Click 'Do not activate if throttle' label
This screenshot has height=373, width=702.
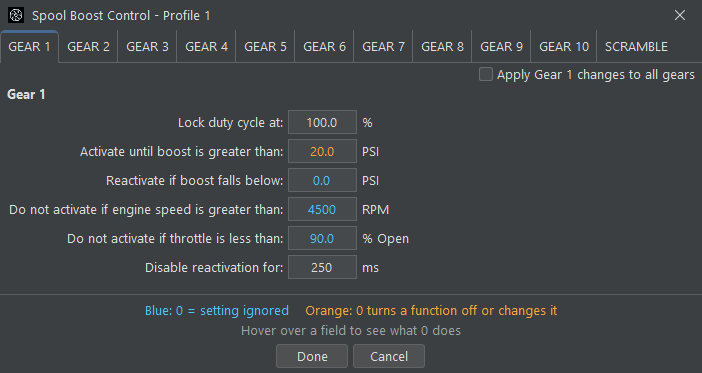(175, 239)
